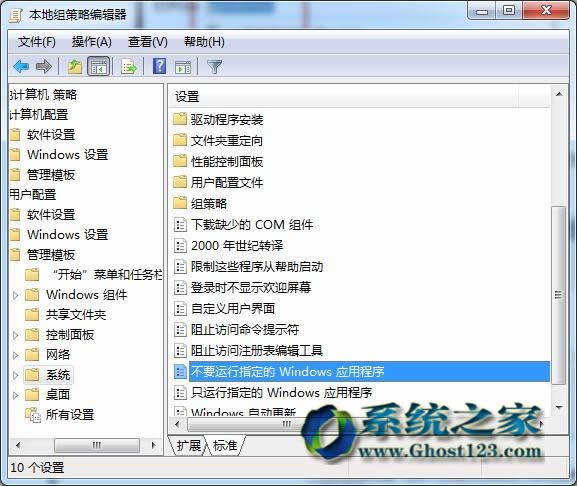Click folder icon of 性能控制面板
This screenshot has height=486, width=577.
pyautogui.click(x=180, y=161)
